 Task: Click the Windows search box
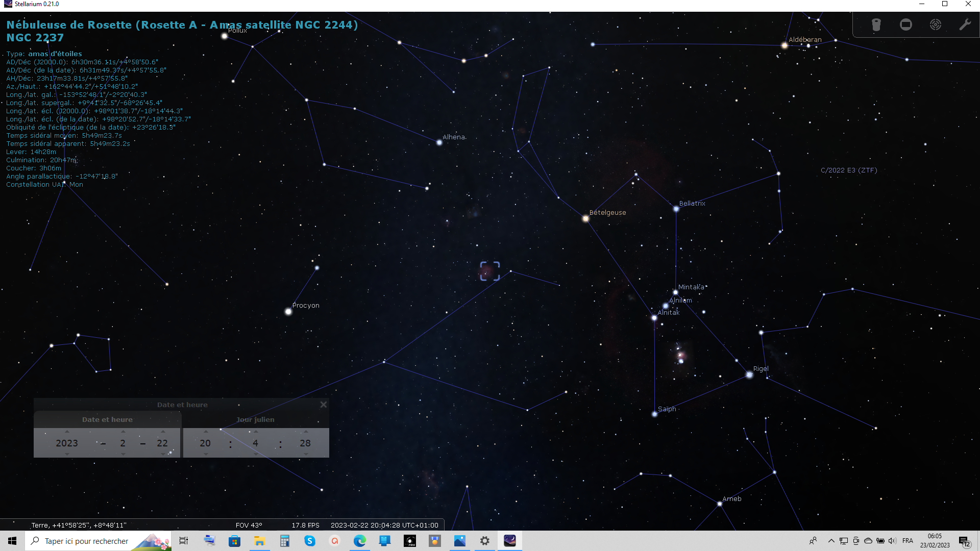coord(87,541)
